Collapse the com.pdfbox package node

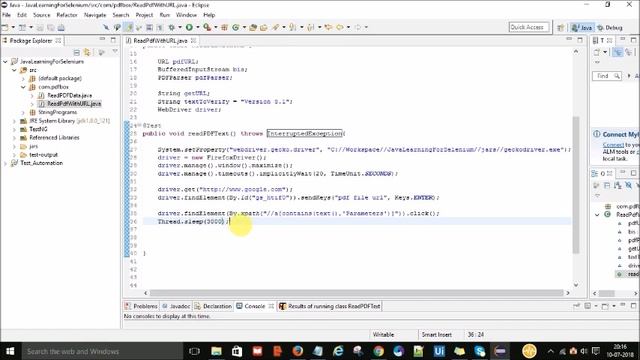(x=23, y=87)
